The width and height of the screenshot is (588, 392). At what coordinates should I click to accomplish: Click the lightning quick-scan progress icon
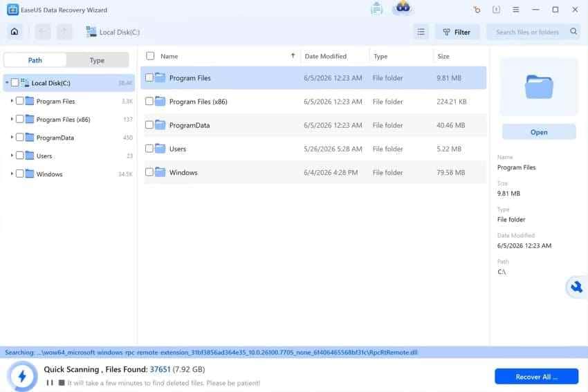[22, 376]
